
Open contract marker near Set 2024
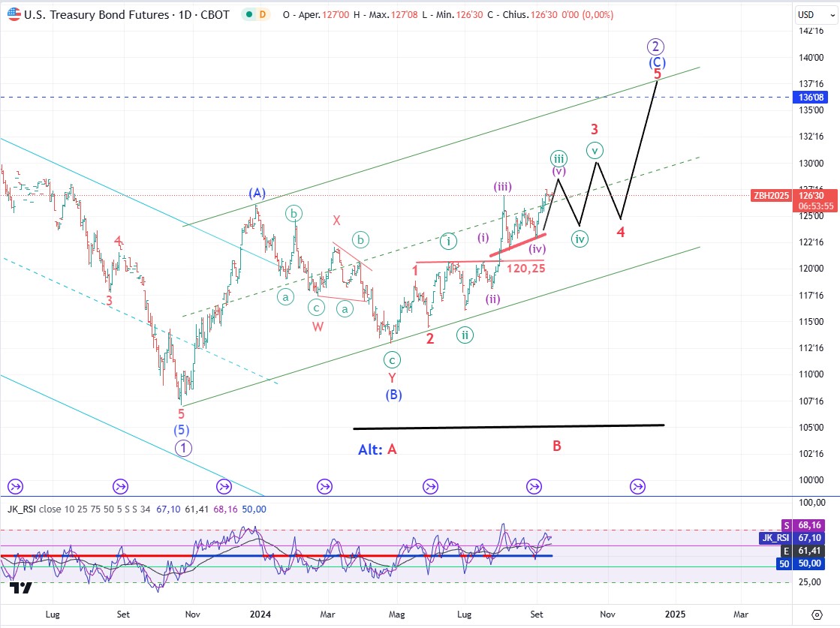tap(534, 487)
